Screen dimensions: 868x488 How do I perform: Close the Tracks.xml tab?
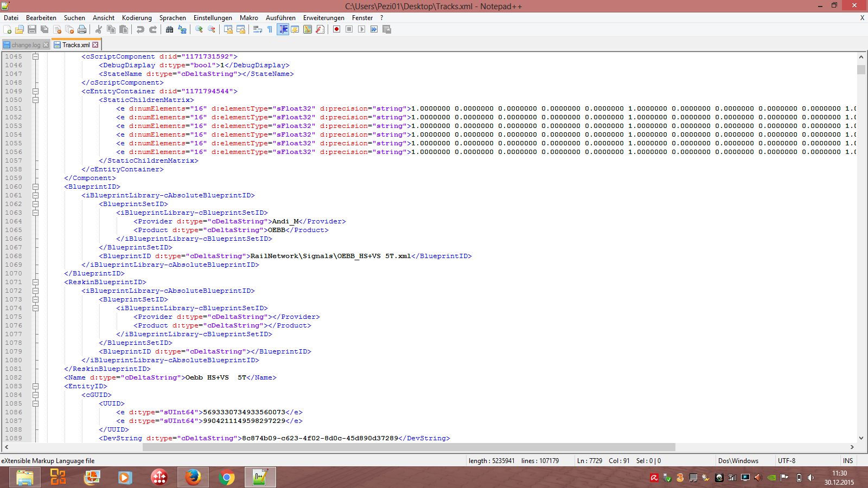pyautogui.click(x=95, y=45)
